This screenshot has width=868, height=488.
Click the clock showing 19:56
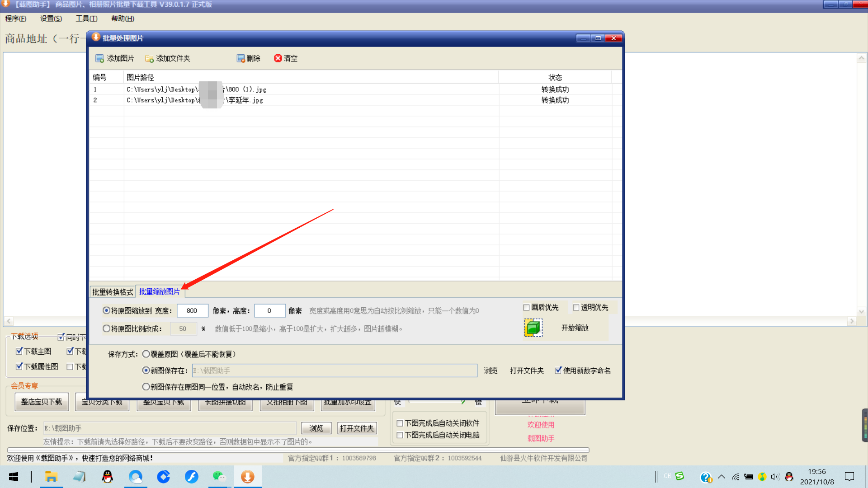[x=816, y=471]
